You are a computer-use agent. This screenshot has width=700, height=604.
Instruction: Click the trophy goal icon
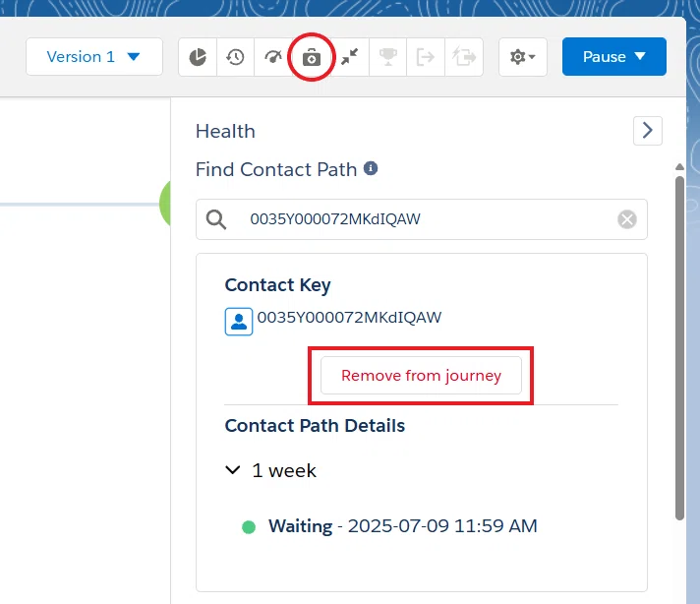[388, 57]
